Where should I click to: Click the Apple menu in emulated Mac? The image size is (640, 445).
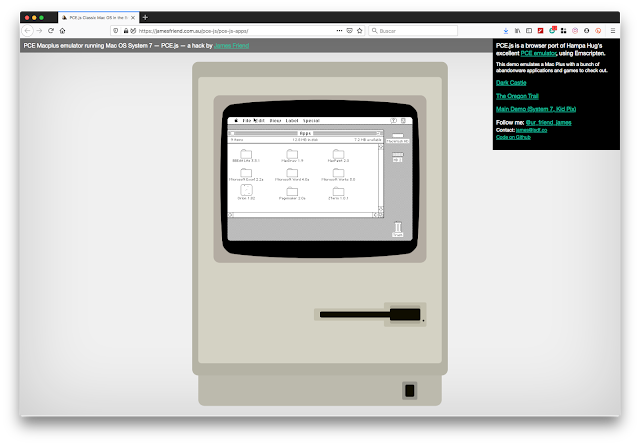point(236,120)
